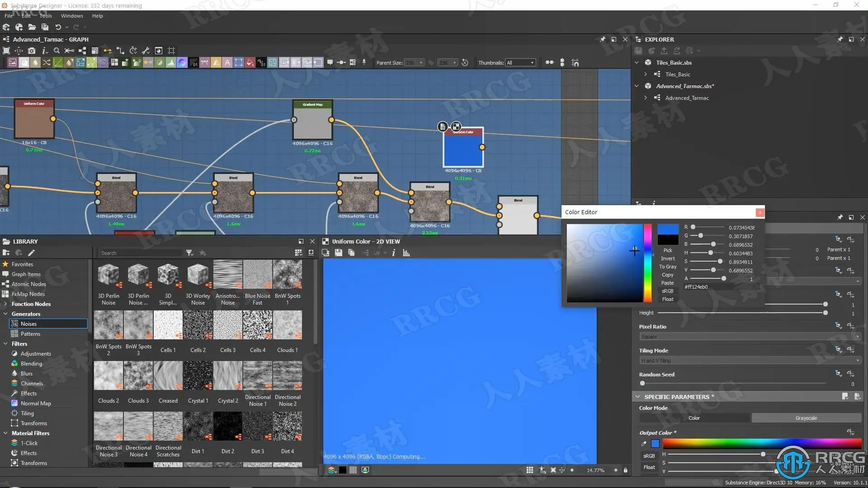Toggle the sRGB button in Color Editor
The width and height of the screenshot is (868, 488).
(x=667, y=291)
